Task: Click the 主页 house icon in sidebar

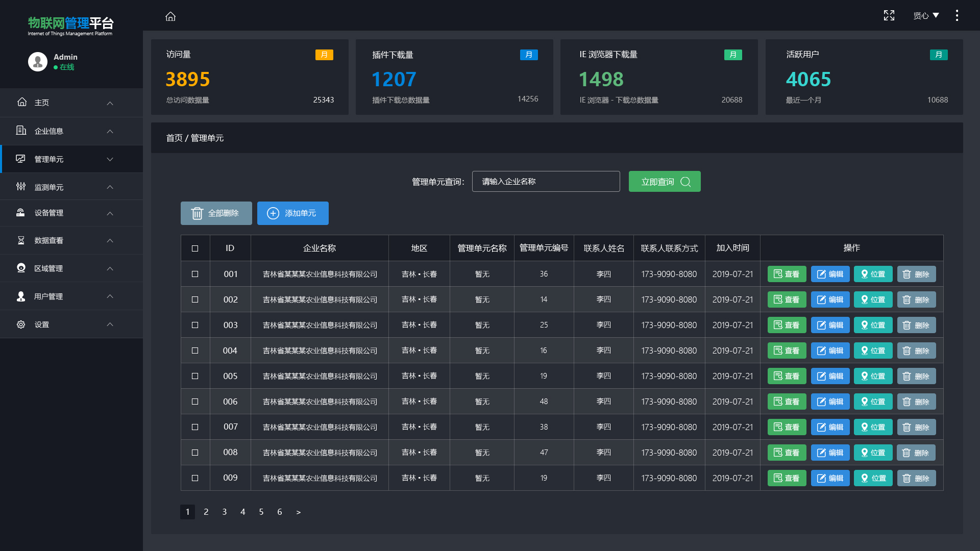Action: click(x=22, y=102)
